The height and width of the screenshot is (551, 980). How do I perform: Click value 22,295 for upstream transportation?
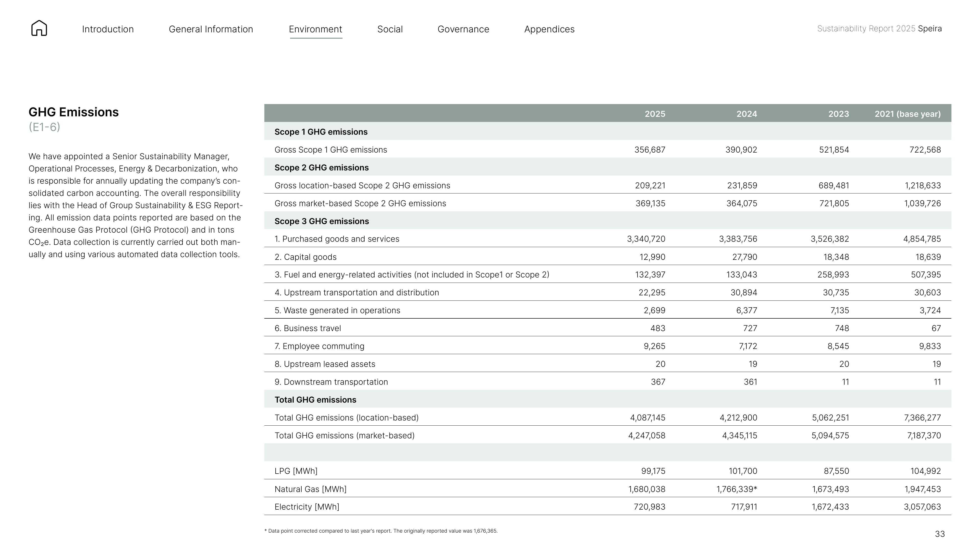652,292
